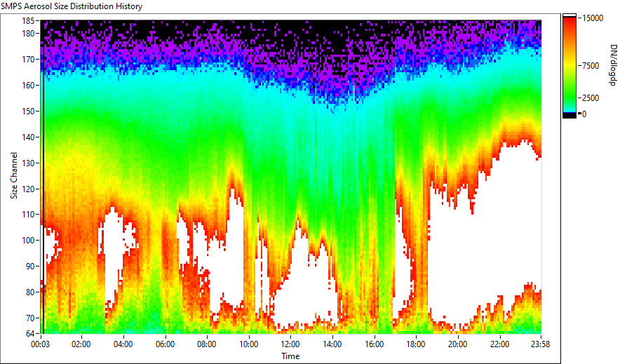Screen dimensions: 620x364
Task: Click the 14:00 time tick label
Action: [x=332, y=344]
